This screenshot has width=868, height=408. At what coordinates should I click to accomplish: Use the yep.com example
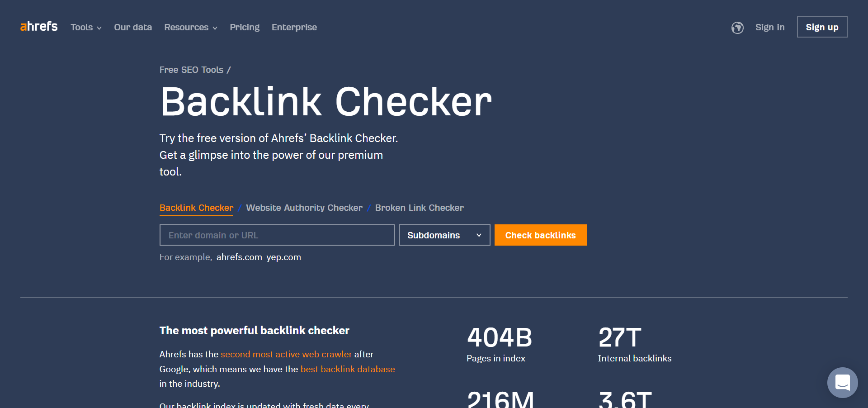click(x=283, y=257)
